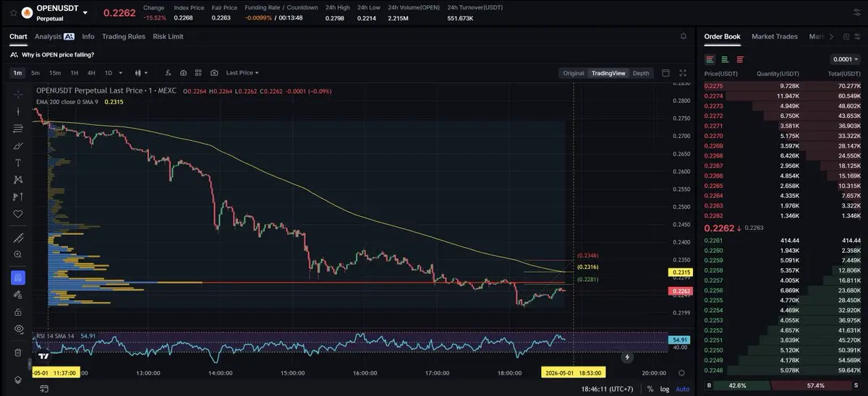The image size is (868, 396).
Task: Open the Fibonacci/horizontal lines tool group
Action: 18,129
